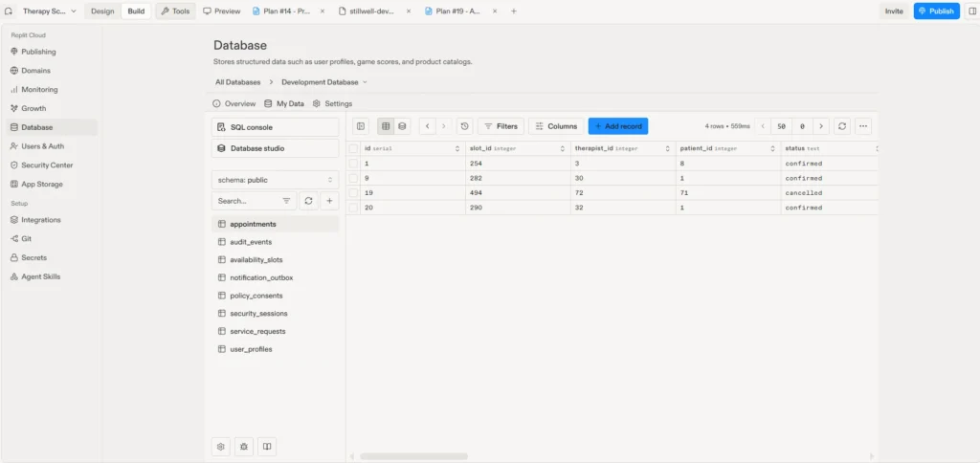
Task: Go to previous page with left arrow
Action: click(428, 126)
